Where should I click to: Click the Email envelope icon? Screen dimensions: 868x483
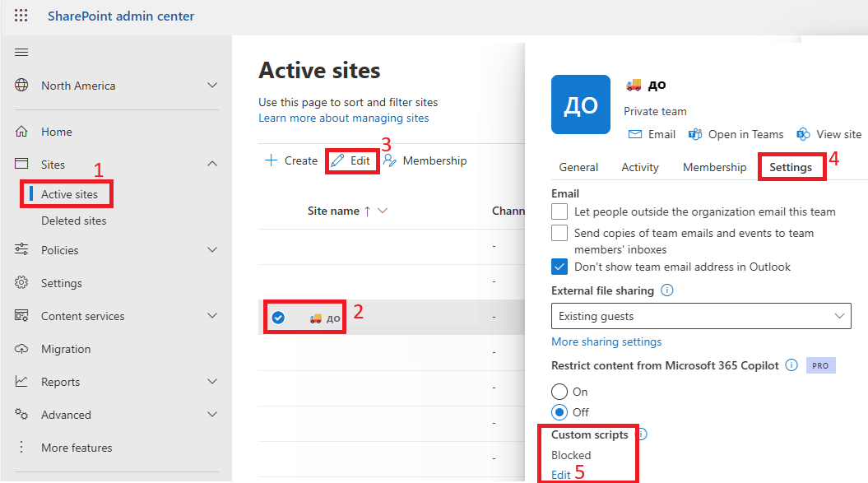click(x=635, y=134)
